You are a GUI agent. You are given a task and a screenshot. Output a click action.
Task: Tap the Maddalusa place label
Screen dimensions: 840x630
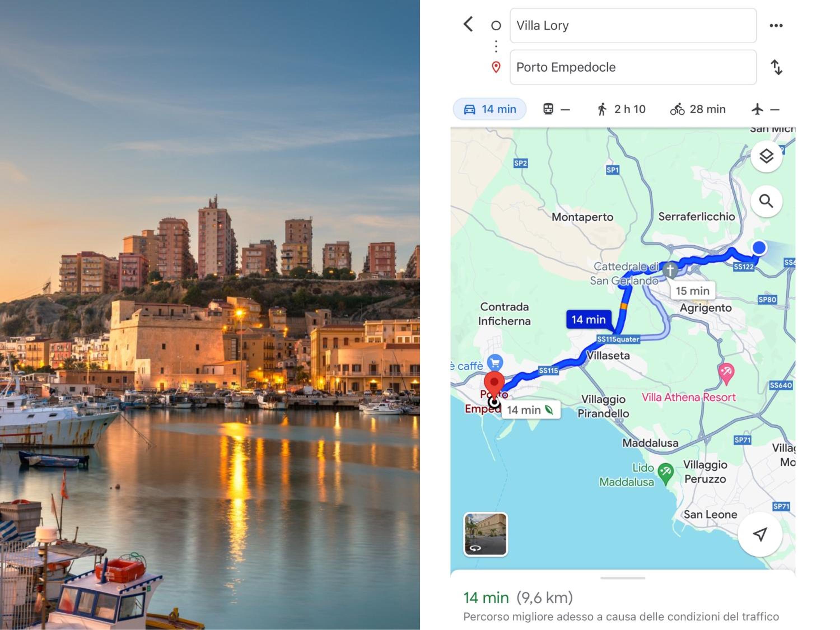tap(650, 443)
